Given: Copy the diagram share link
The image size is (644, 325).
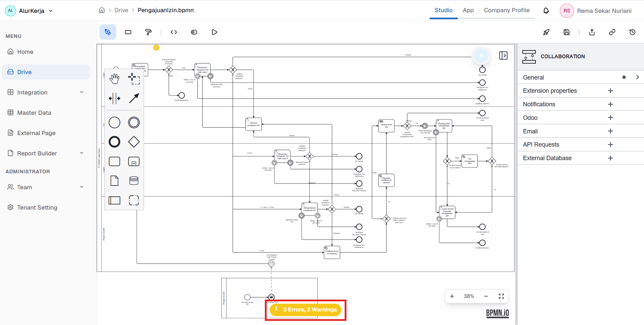Looking at the screenshot, I should click(612, 32).
